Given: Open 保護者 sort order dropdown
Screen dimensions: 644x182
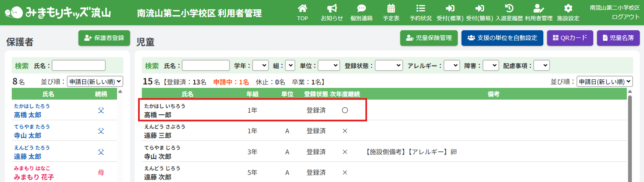Looking at the screenshot, I should pos(95,82).
